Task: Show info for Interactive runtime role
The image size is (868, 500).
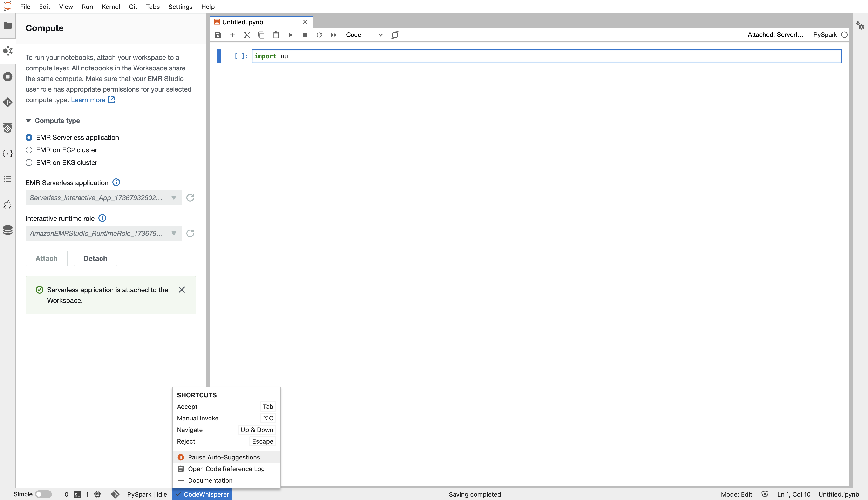Action: pos(102,218)
